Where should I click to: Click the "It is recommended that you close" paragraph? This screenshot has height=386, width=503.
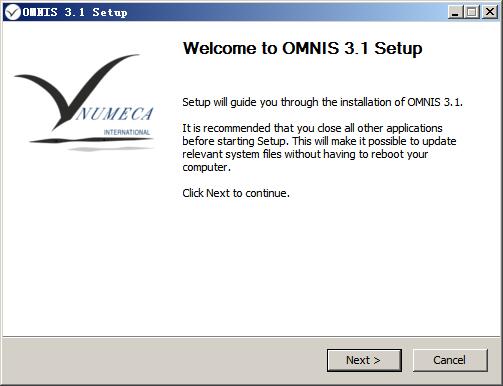(x=319, y=147)
